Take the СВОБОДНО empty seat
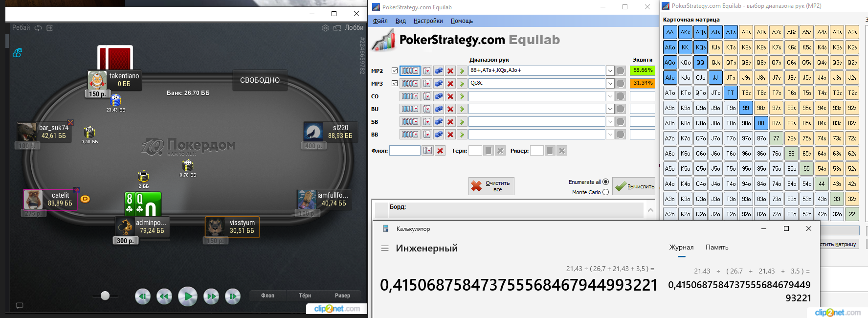The width and height of the screenshot is (868, 318). click(260, 80)
